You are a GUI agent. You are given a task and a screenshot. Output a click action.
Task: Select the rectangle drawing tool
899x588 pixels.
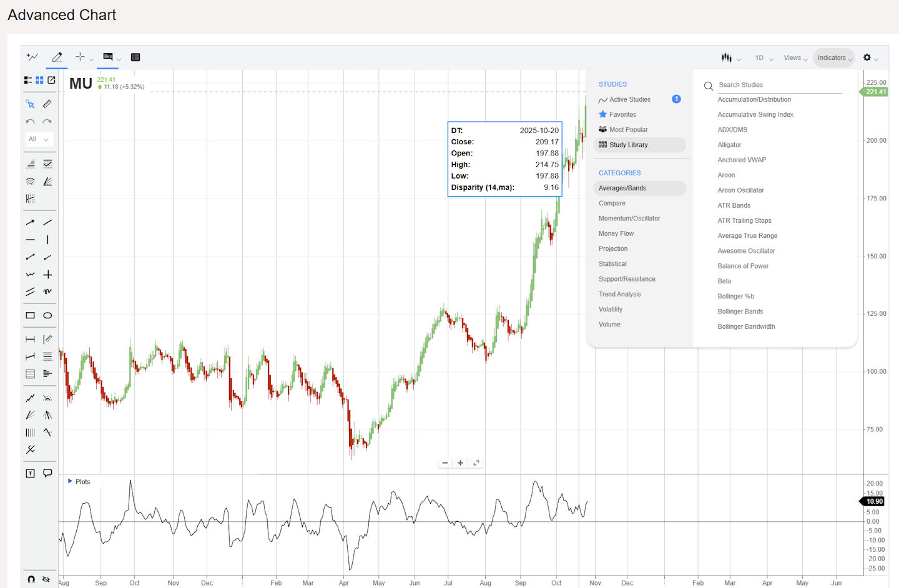(x=30, y=316)
